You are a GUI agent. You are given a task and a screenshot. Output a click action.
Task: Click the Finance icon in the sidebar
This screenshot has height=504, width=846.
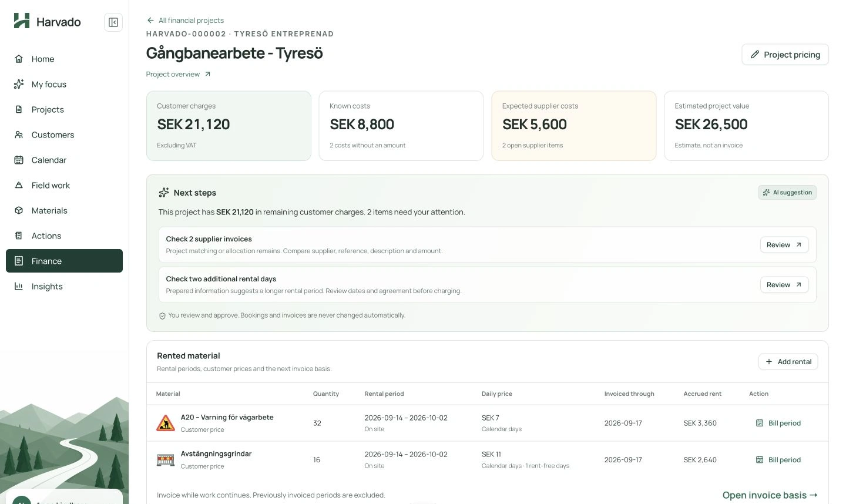pos(19,261)
